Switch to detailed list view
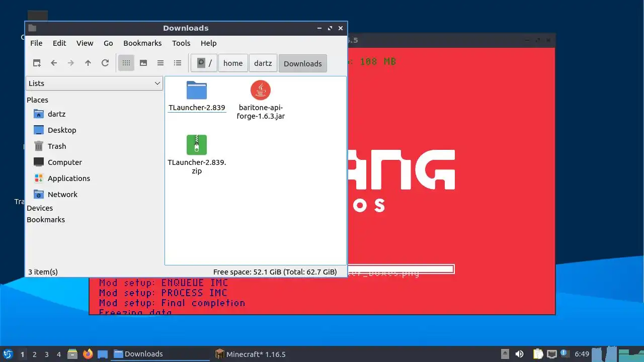Image resolution: width=644 pixels, height=362 pixels. coord(178,63)
